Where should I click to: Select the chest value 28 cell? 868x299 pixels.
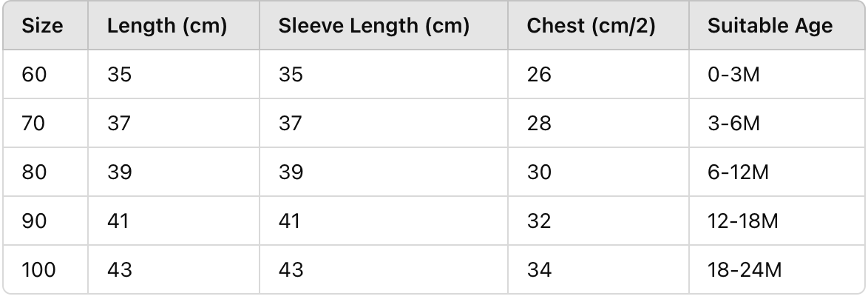tap(539, 124)
